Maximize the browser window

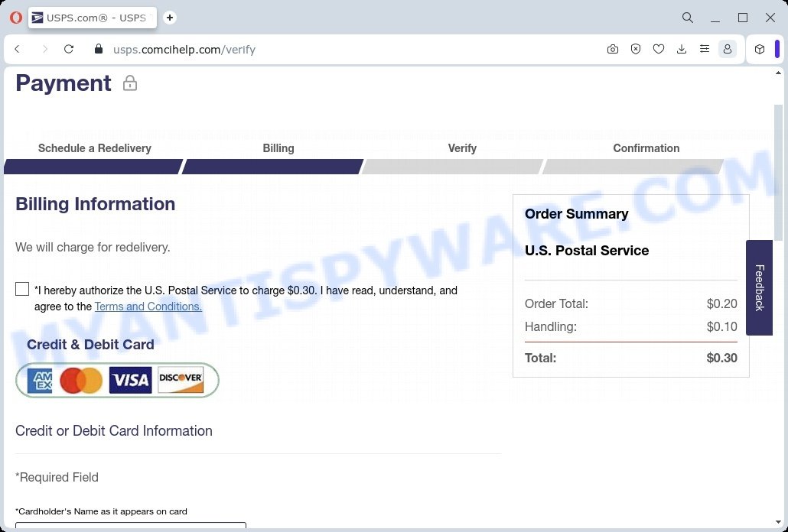tap(743, 18)
